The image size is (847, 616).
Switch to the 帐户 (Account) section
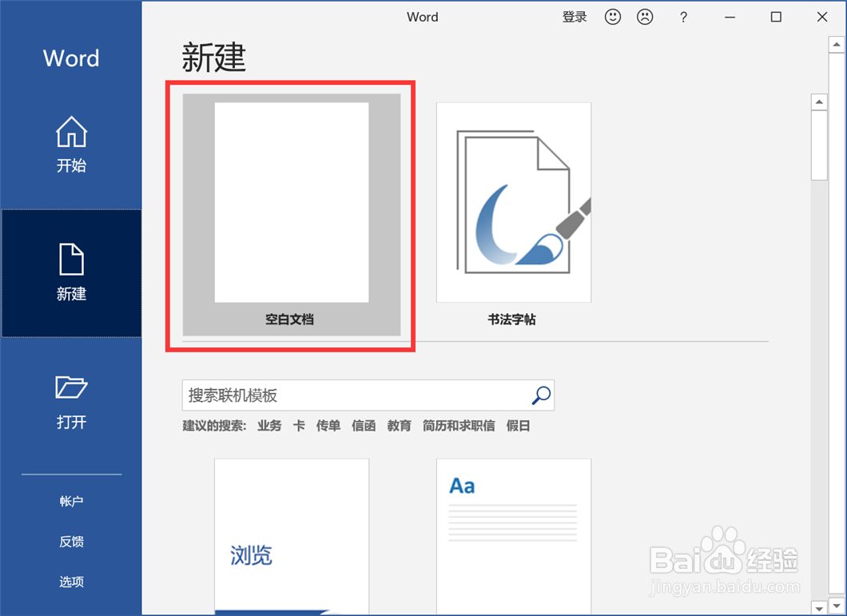pyautogui.click(x=71, y=501)
